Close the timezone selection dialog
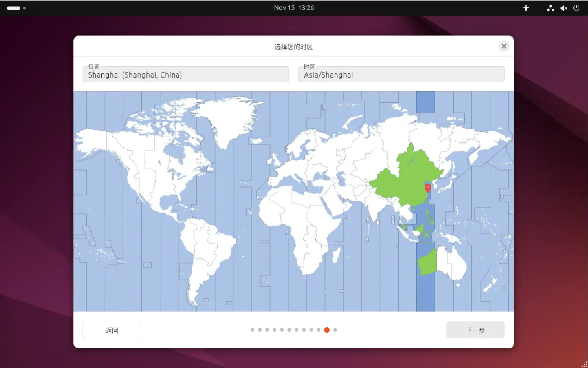This screenshot has width=588, height=368. (x=504, y=47)
